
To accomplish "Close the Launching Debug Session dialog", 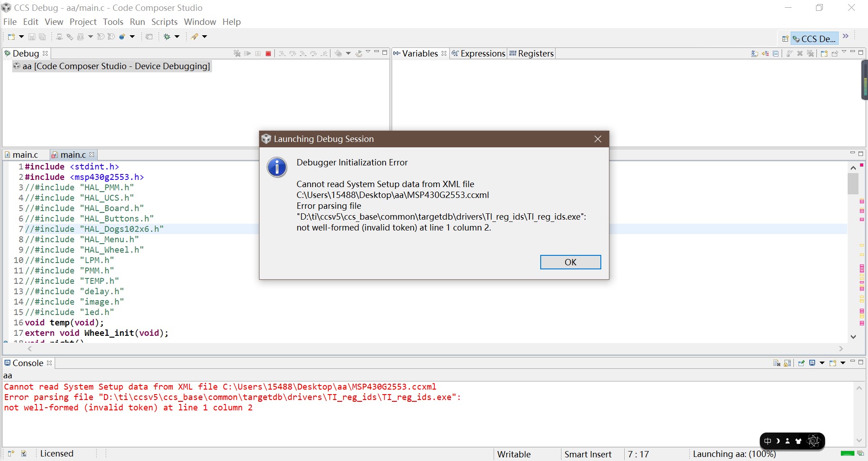I will coord(598,139).
